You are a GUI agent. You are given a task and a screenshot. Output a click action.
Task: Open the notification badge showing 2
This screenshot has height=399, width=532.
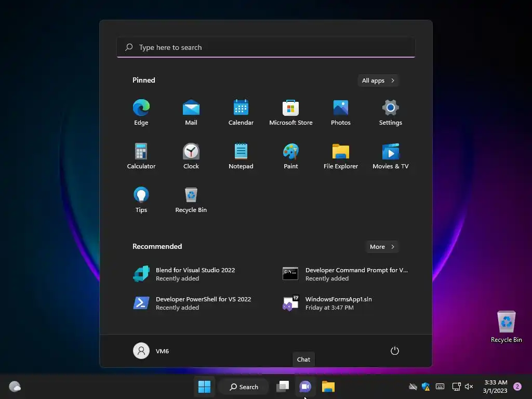[517, 387]
